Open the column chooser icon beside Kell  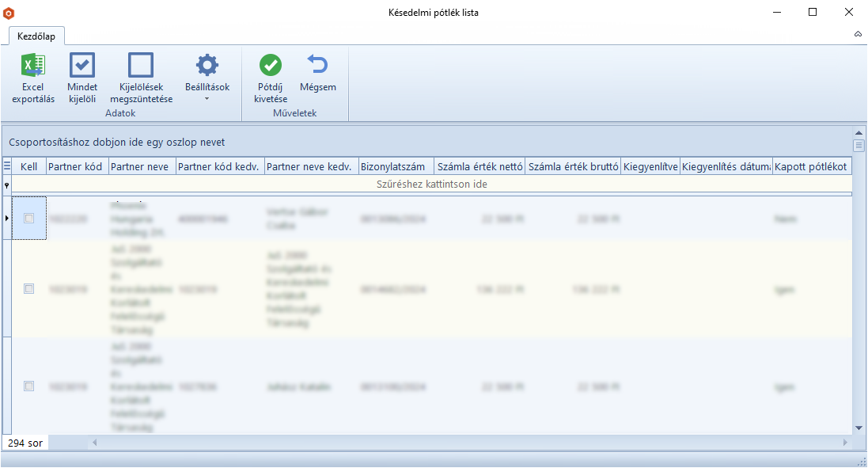coord(7,166)
